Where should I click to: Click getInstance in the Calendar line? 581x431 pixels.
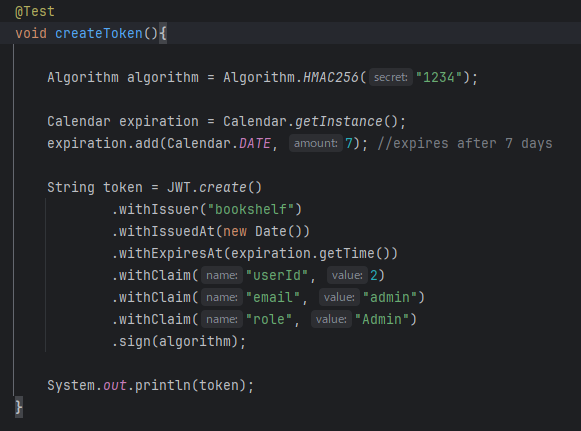338,122
